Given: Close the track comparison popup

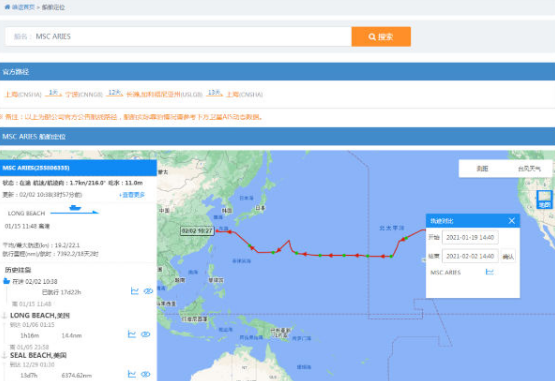Looking at the screenshot, I should click(511, 221).
